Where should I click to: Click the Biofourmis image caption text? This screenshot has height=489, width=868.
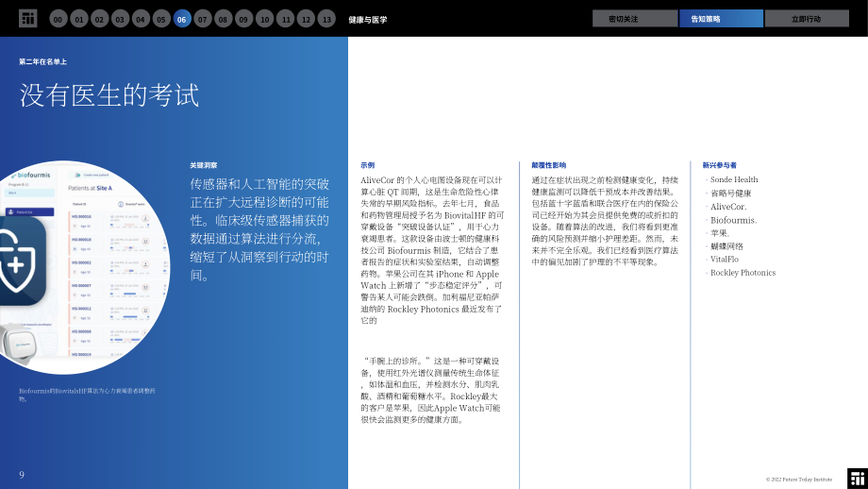(87, 395)
